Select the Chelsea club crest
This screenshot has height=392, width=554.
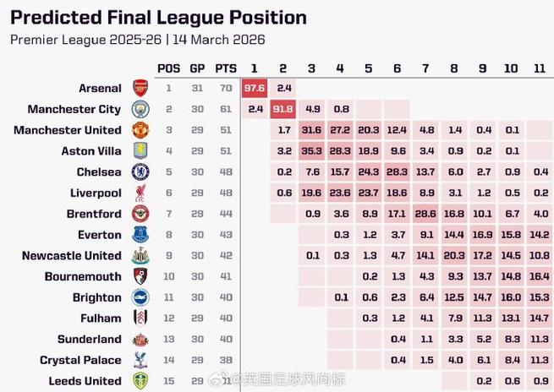tap(140, 171)
